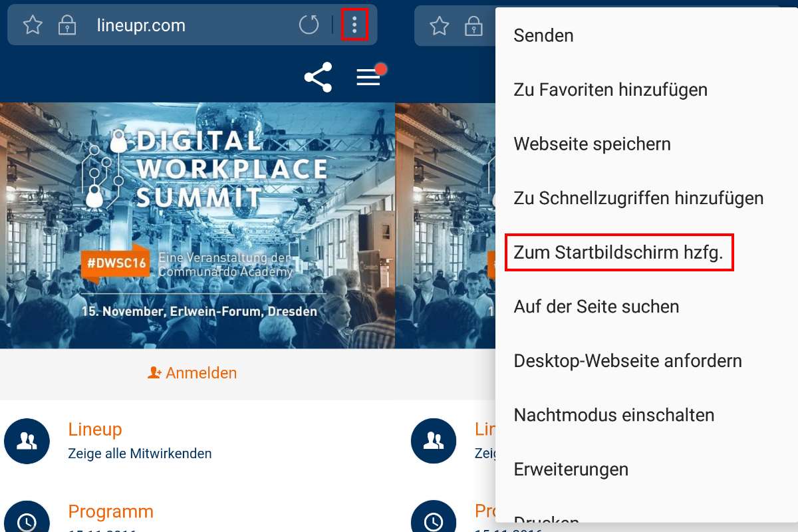Click the bookmark star in the address bar
Screen dimensions: 798x532
tap(32, 25)
